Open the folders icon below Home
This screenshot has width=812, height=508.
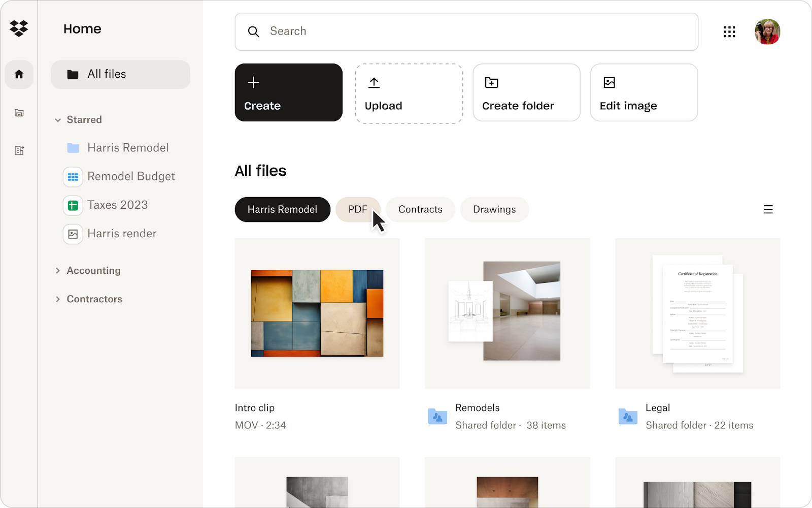pos(19,113)
